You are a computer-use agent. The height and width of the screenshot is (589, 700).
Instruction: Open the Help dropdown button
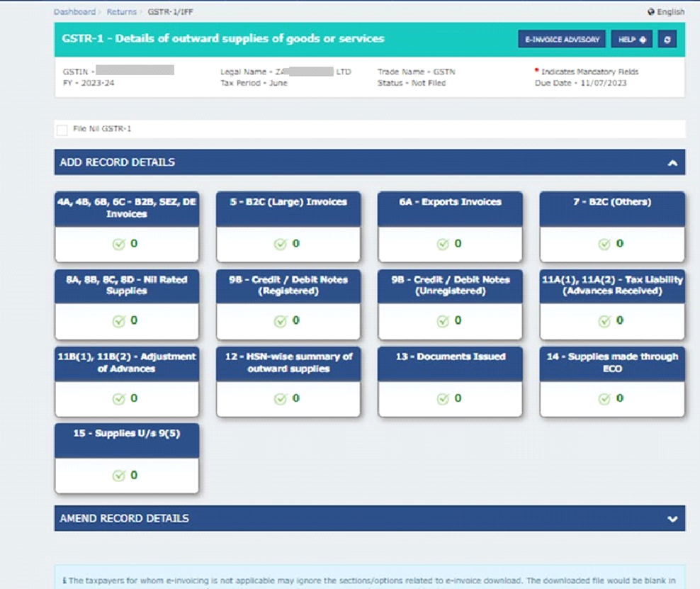631,40
